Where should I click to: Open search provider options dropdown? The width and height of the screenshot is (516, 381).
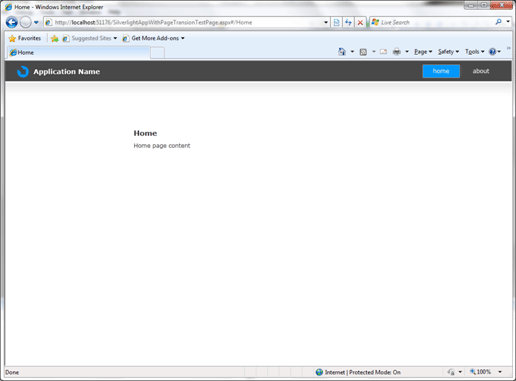[x=508, y=22]
